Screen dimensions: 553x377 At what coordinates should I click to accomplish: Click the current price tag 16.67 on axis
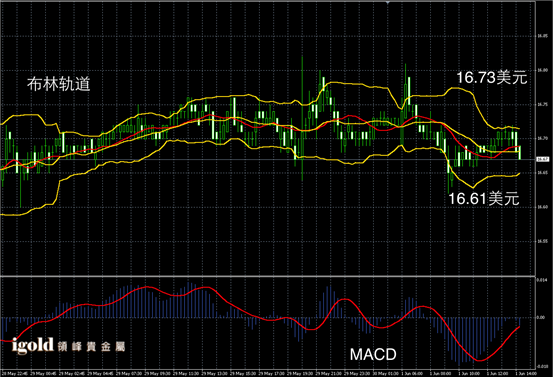[x=543, y=159]
